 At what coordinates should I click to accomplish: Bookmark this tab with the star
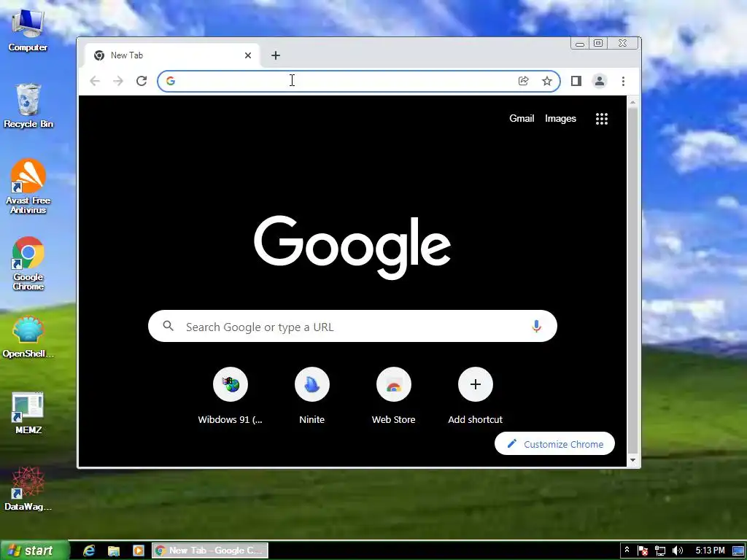point(547,81)
